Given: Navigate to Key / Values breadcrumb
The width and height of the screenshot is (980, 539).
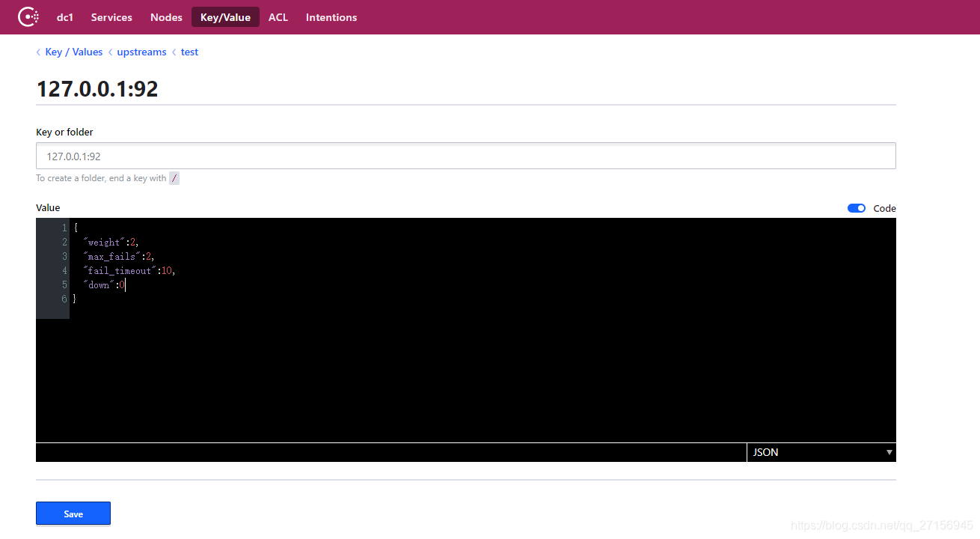Looking at the screenshot, I should coord(73,52).
